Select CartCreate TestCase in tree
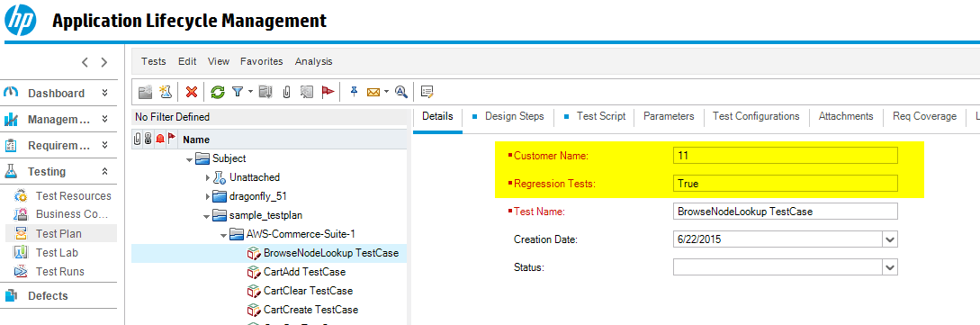Viewport: 980px width, 325px height. 310,310
